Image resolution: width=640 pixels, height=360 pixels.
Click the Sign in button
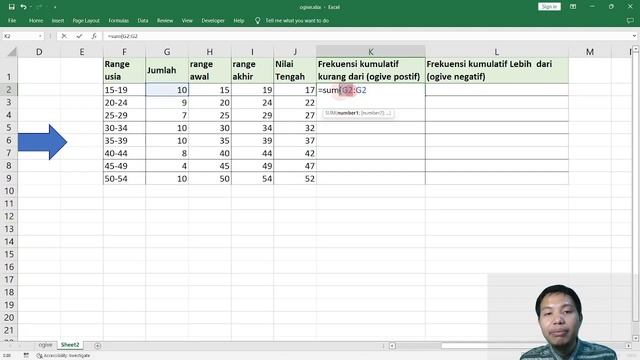click(549, 7)
